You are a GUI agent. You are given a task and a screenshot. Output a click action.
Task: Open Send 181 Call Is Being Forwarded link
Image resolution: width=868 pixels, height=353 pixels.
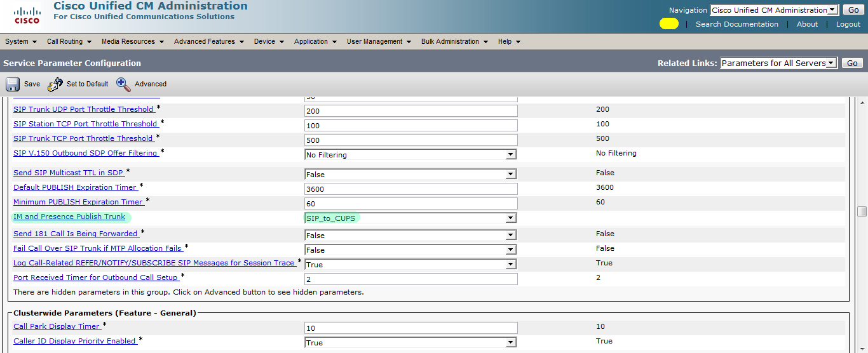[x=76, y=234]
